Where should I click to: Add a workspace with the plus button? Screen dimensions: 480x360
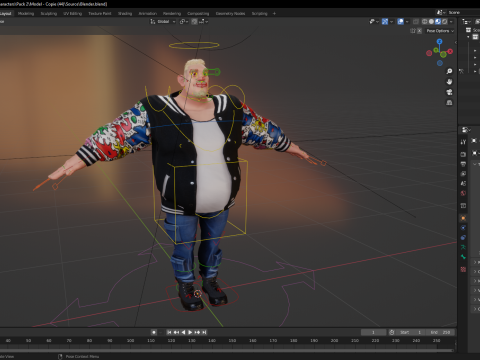tap(274, 13)
